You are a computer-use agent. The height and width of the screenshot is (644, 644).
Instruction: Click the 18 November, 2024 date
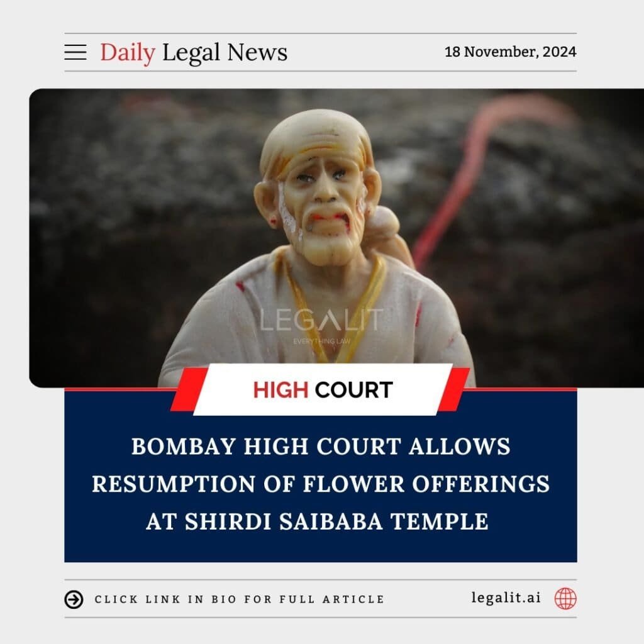[x=510, y=52]
